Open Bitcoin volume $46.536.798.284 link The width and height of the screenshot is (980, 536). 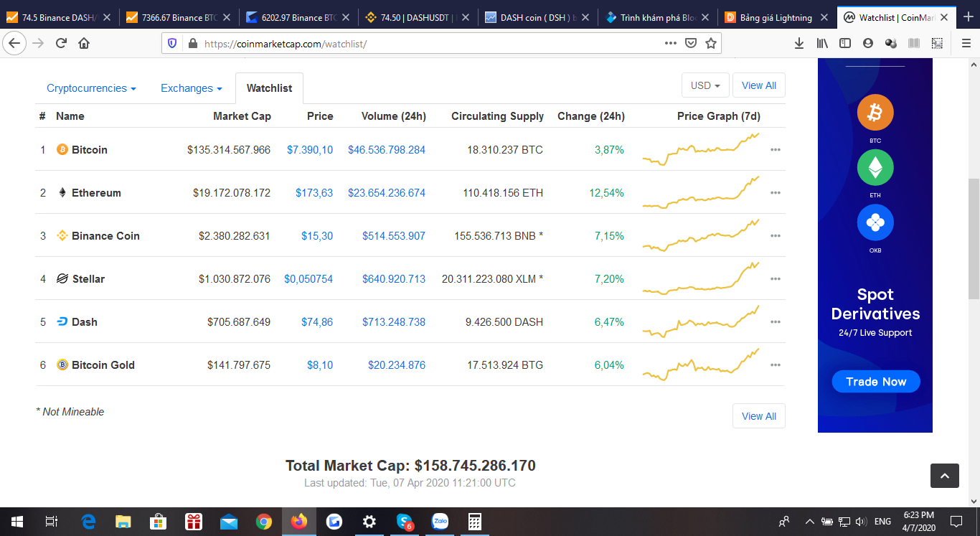[387, 150]
